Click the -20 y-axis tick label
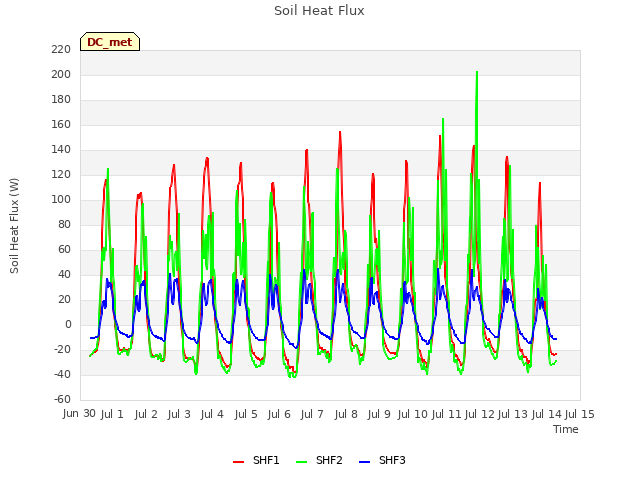 coord(62,349)
